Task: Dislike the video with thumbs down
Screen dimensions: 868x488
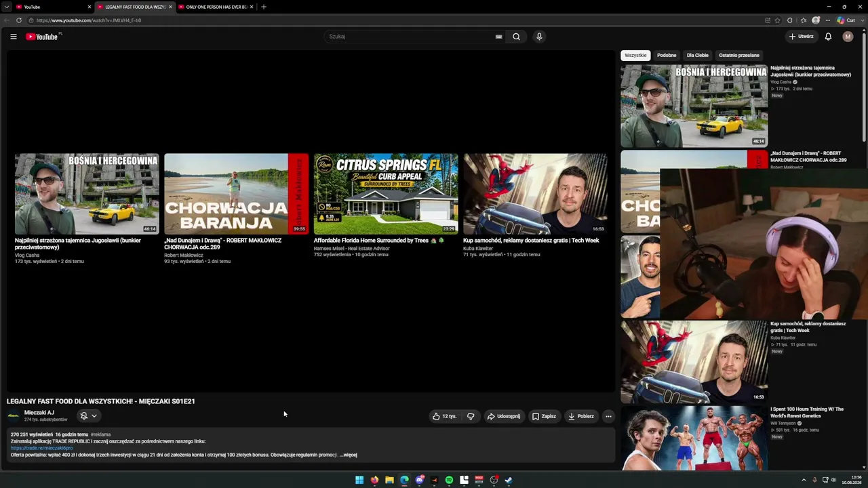Action: click(471, 416)
